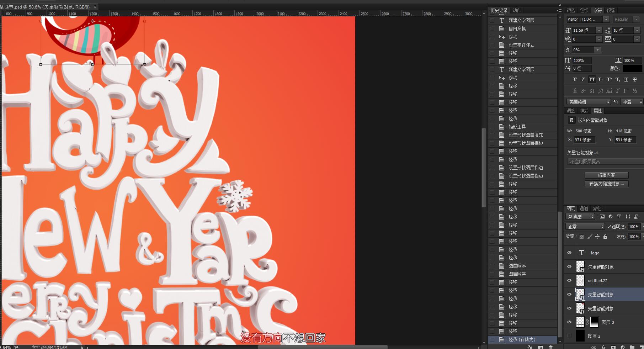Hide the logo text layer

point(569,253)
